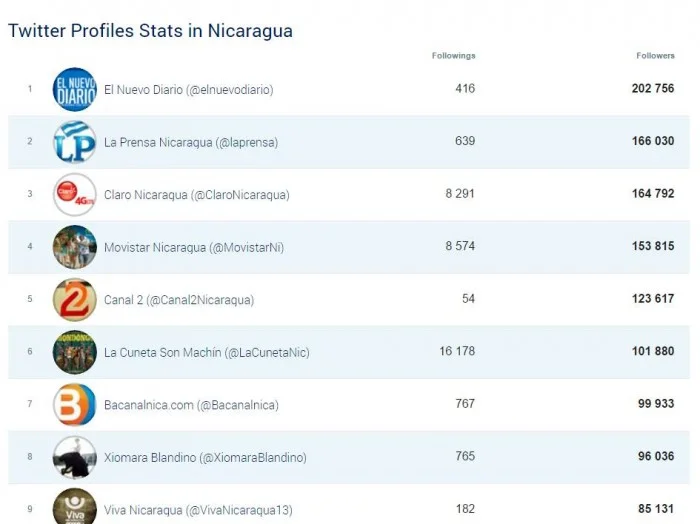The height and width of the screenshot is (524, 700).
Task: Select followers value 99 933
Action: [656, 403]
